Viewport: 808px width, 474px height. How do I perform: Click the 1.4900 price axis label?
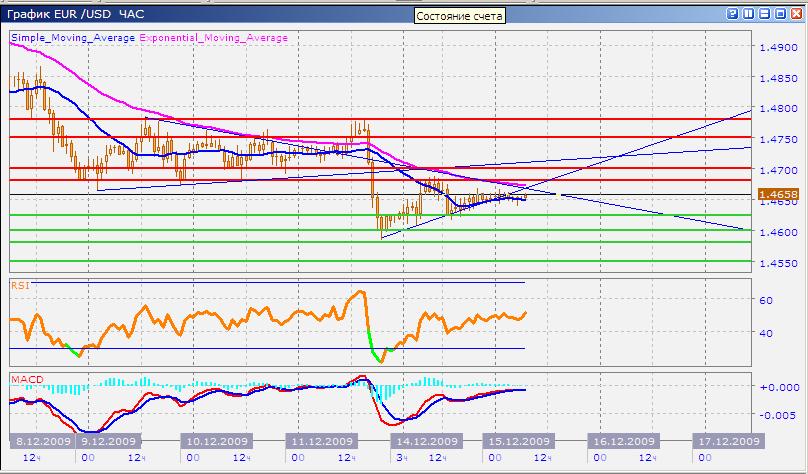click(777, 47)
